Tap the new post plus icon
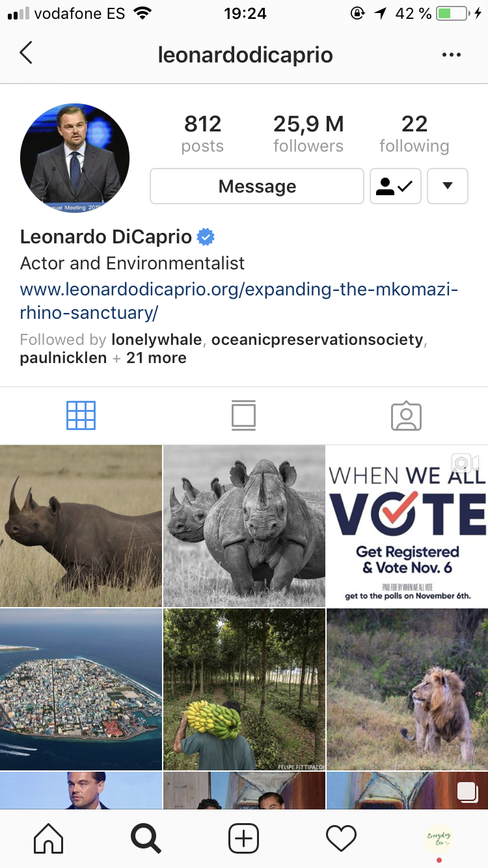 244,838
